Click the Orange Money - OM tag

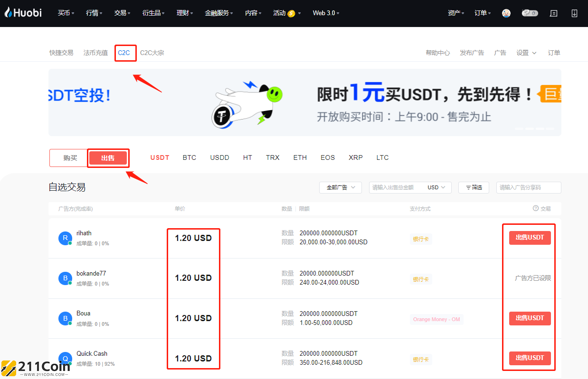pyautogui.click(x=436, y=320)
